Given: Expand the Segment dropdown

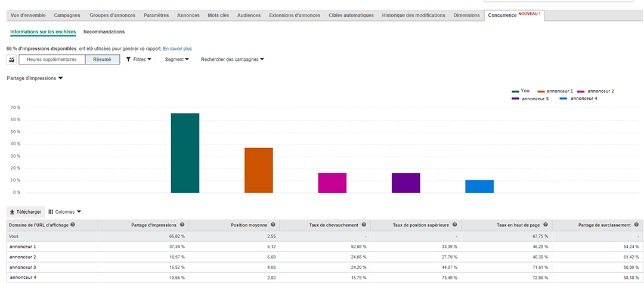Looking at the screenshot, I should [177, 60].
